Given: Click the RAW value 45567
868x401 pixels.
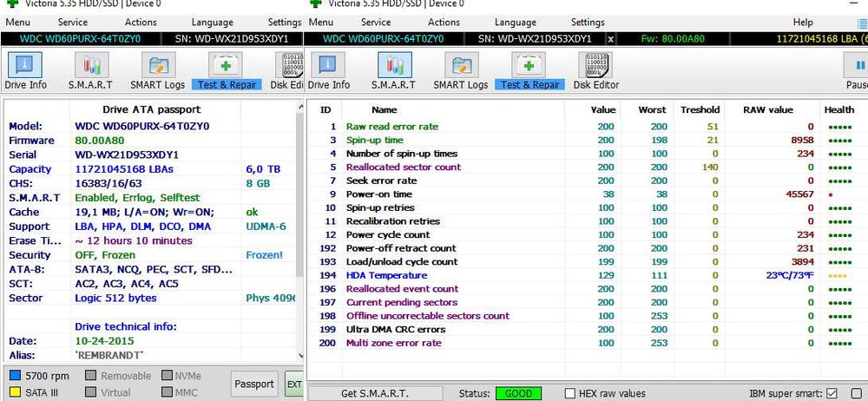Looking at the screenshot, I should [x=800, y=194].
